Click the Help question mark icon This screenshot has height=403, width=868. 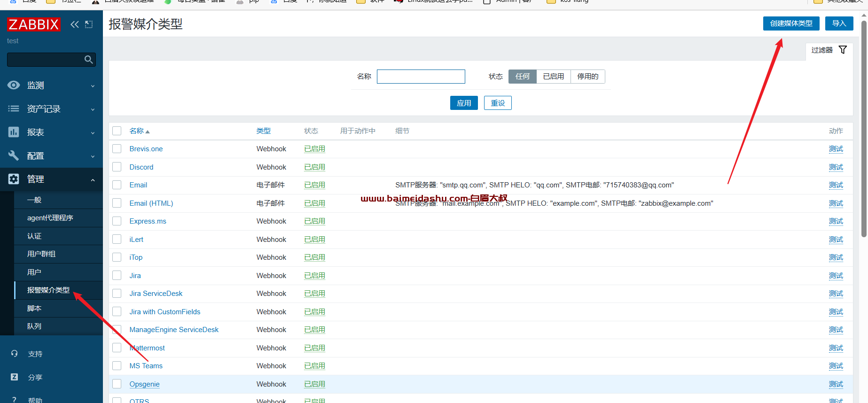pyautogui.click(x=15, y=400)
